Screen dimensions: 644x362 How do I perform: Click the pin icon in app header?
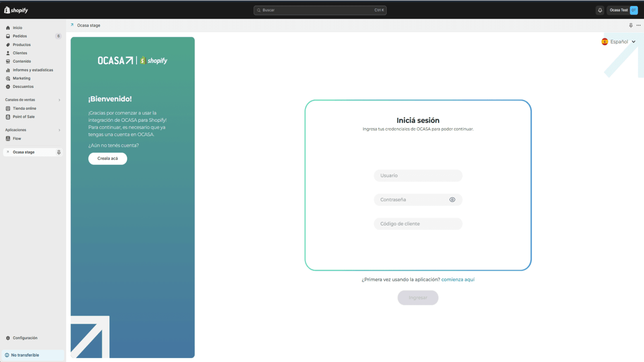pyautogui.click(x=631, y=25)
